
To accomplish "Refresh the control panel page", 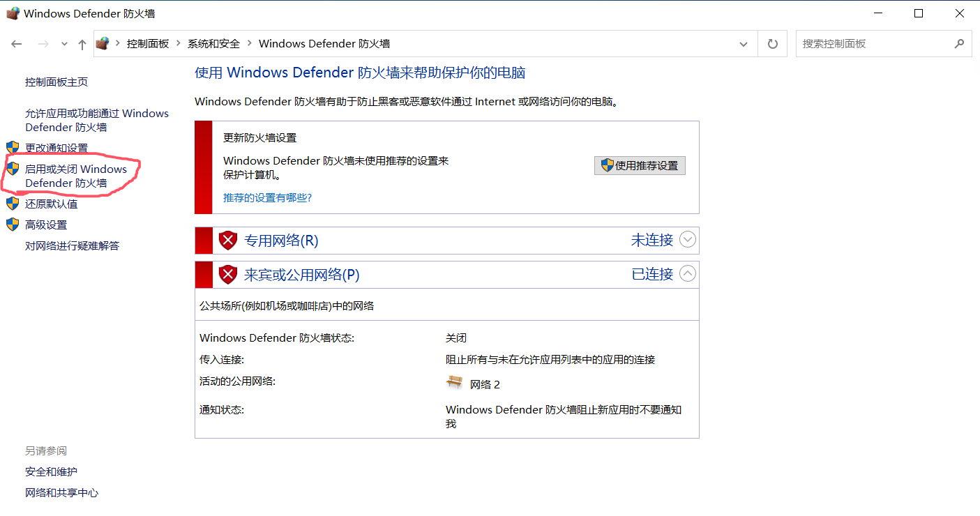I will 772,44.
